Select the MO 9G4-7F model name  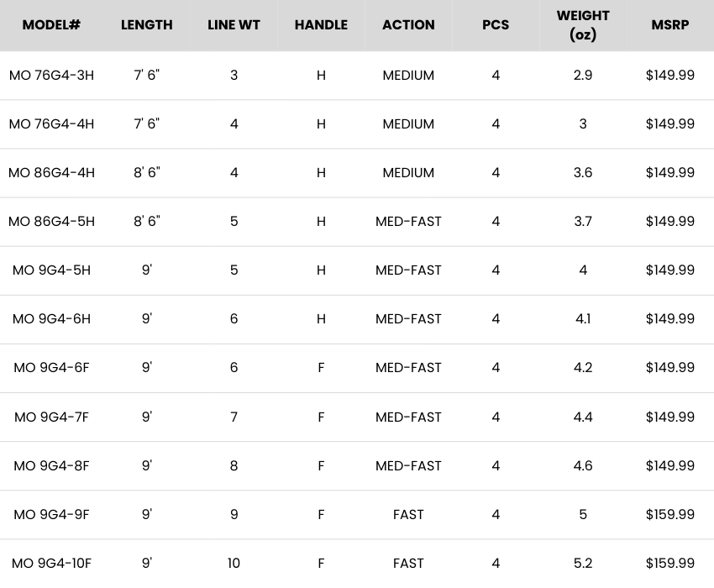51,417
